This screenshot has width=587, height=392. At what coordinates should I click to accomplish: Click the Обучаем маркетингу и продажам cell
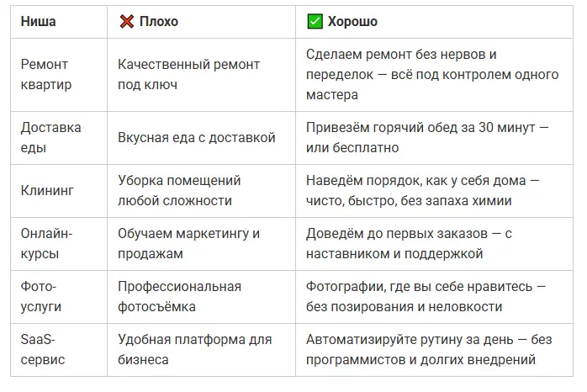click(188, 243)
